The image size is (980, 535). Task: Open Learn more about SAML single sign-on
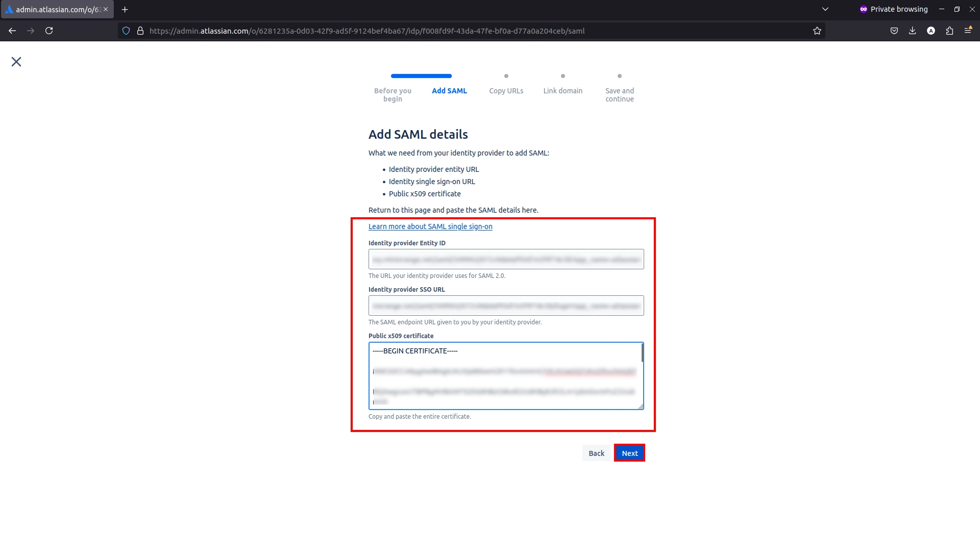[430, 226]
